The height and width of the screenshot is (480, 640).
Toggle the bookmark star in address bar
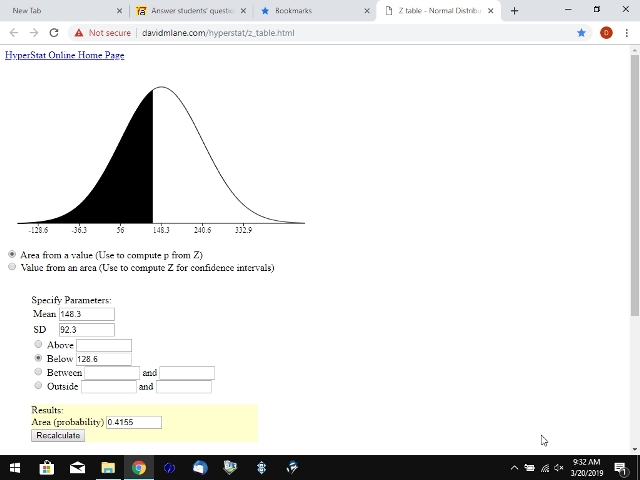(x=581, y=33)
